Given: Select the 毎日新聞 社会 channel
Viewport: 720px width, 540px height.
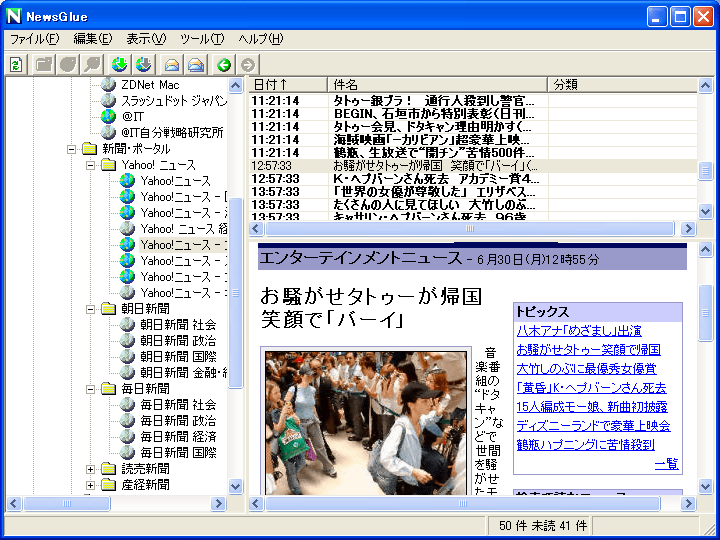Looking at the screenshot, I should click(x=178, y=405).
